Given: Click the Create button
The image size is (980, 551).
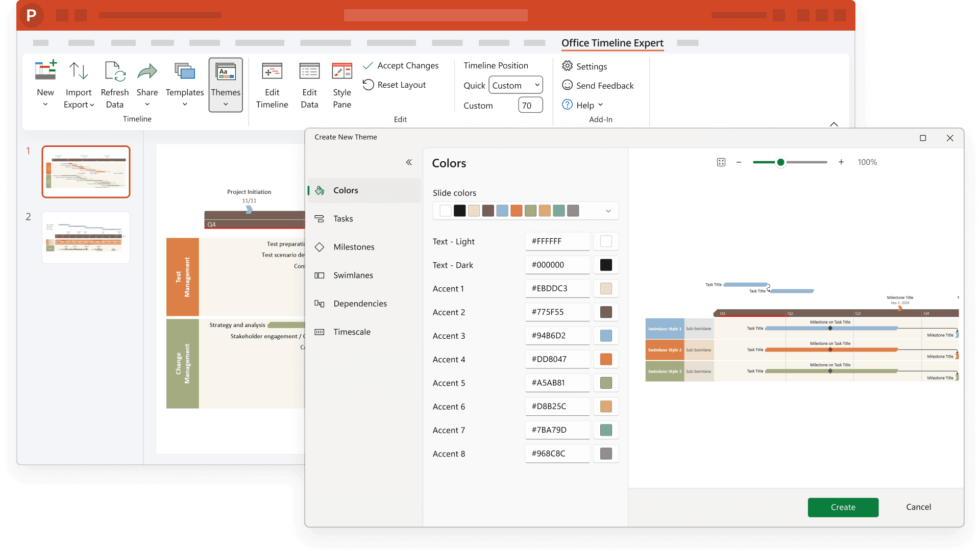Looking at the screenshot, I should click(843, 507).
